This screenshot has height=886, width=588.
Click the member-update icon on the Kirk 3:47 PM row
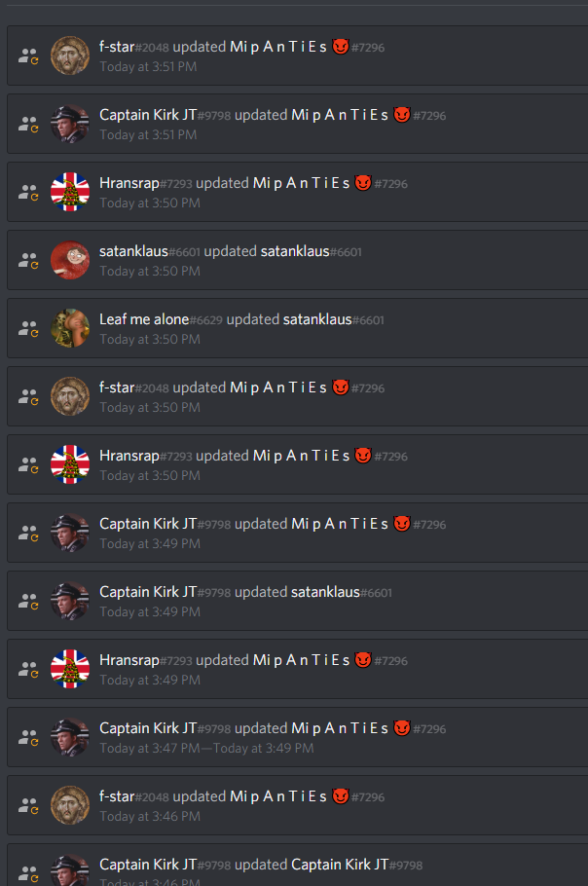coord(27,737)
